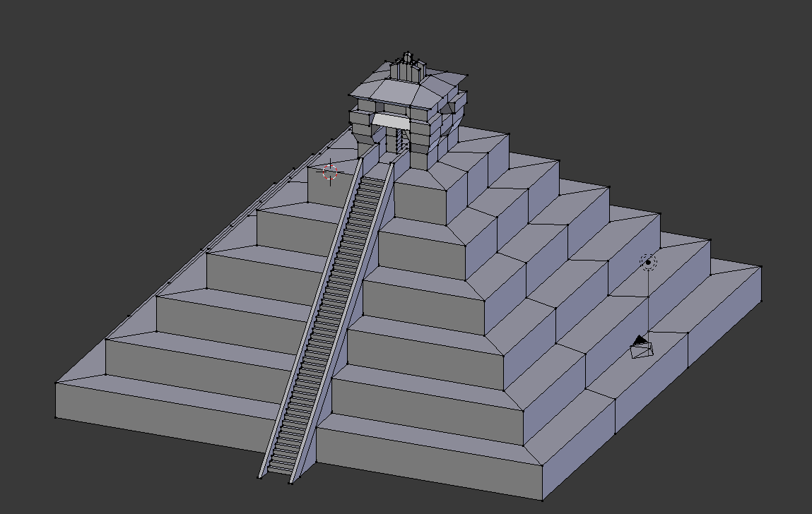
Task: Select the camera object near the pyramid base
Action: [x=642, y=347]
